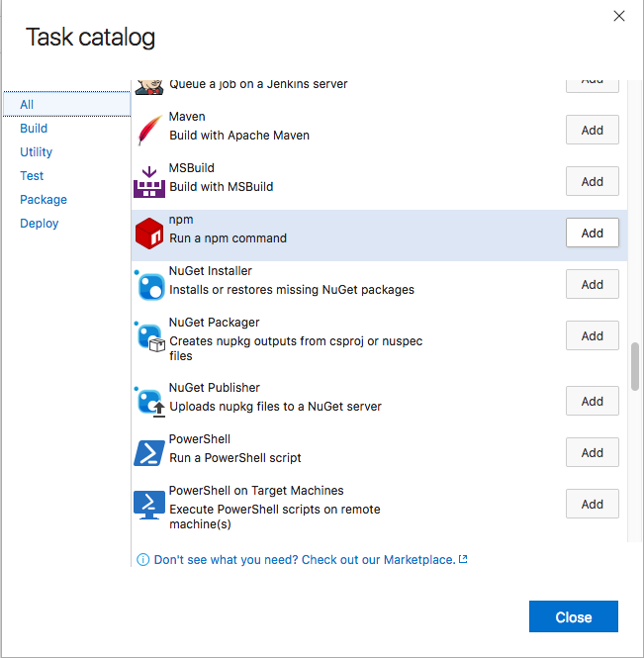Click the Maven feather icon

pyautogui.click(x=149, y=130)
